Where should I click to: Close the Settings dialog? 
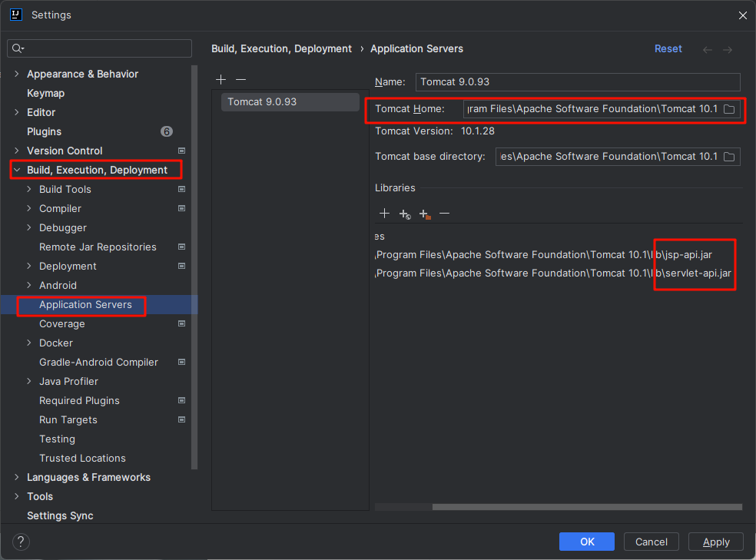tap(742, 15)
